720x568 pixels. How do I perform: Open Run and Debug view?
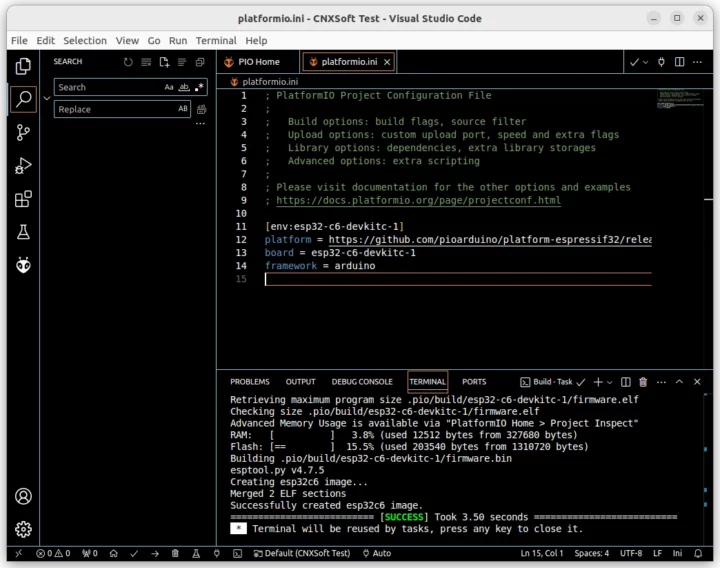point(23,166)
